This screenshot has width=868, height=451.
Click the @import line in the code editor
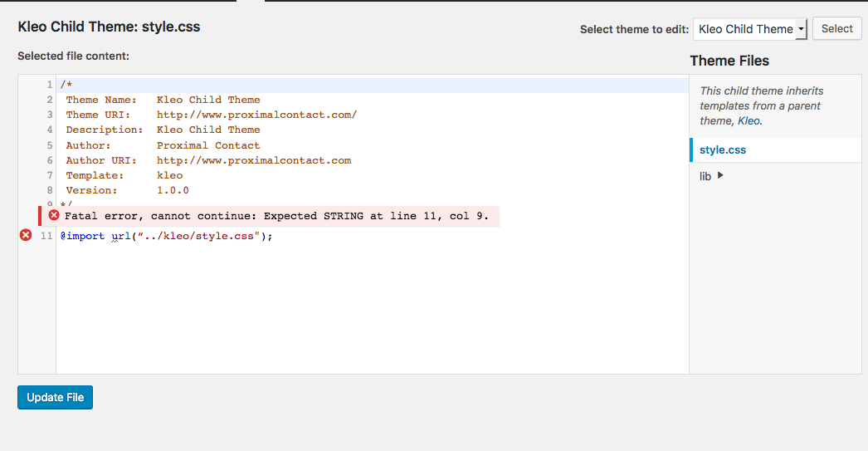167,236
